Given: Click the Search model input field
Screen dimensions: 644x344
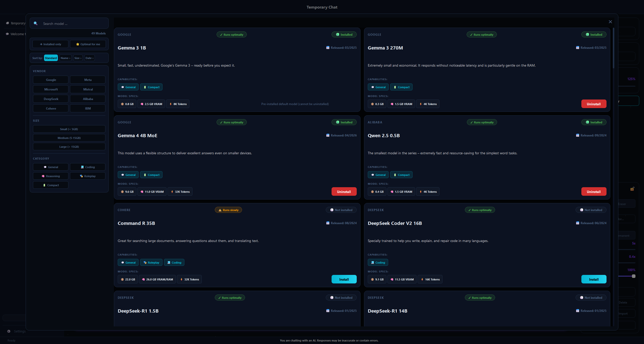Looking at the screenshot, I should point(69,23).
